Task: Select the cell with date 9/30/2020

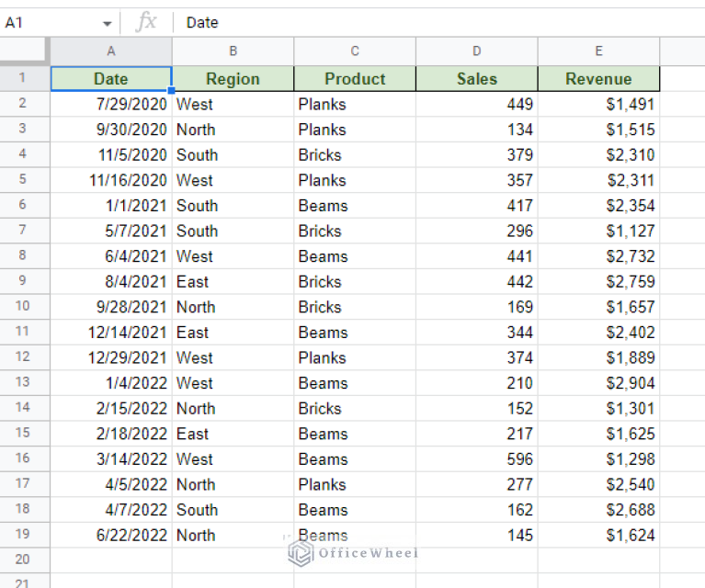Action: 111,130
